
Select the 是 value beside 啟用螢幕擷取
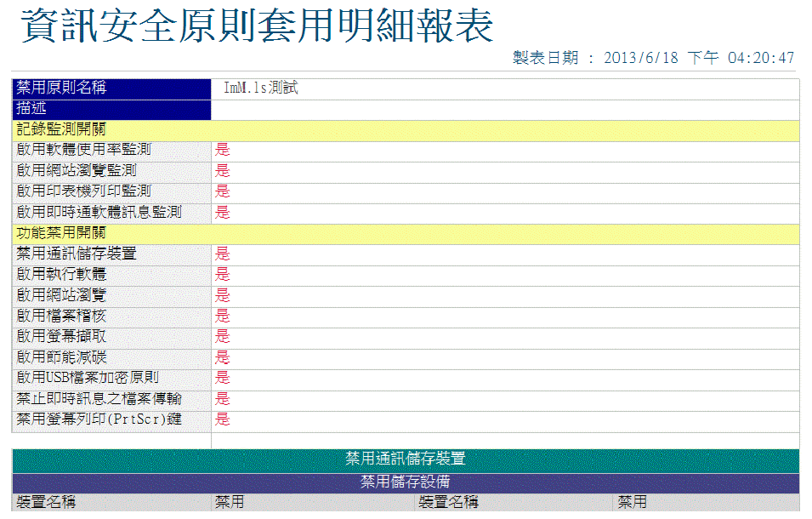click(222, 336)
